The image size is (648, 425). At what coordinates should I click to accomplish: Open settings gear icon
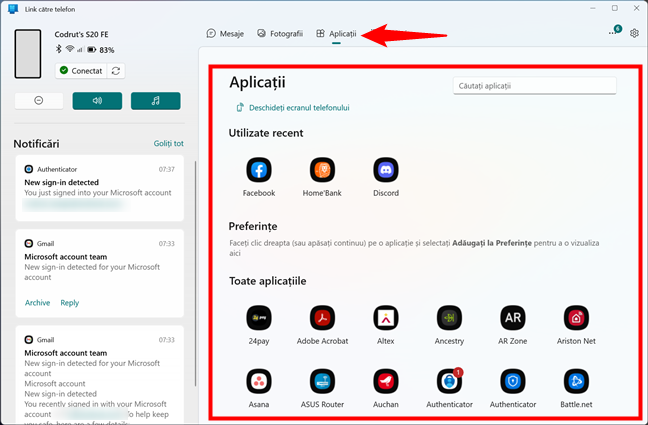tap(634, 33)
